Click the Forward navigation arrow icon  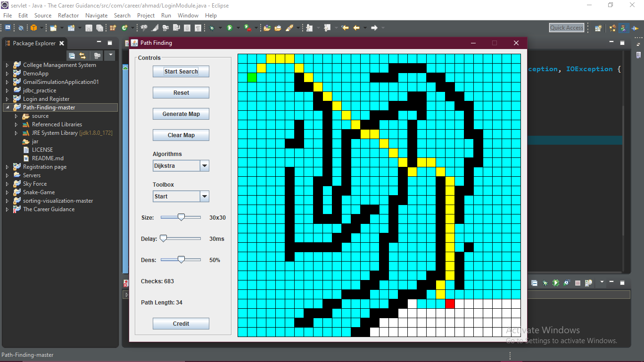click(x=374, y=28)
